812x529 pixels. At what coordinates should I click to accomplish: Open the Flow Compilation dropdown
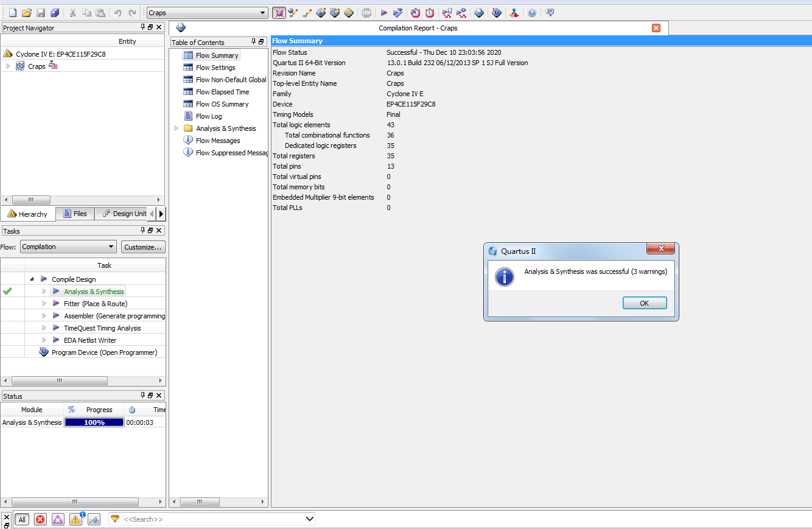[68, 247]
